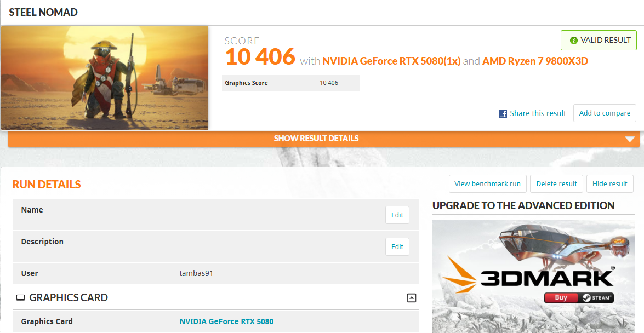Click the green info icon in Valid Result

coord(573,40)
